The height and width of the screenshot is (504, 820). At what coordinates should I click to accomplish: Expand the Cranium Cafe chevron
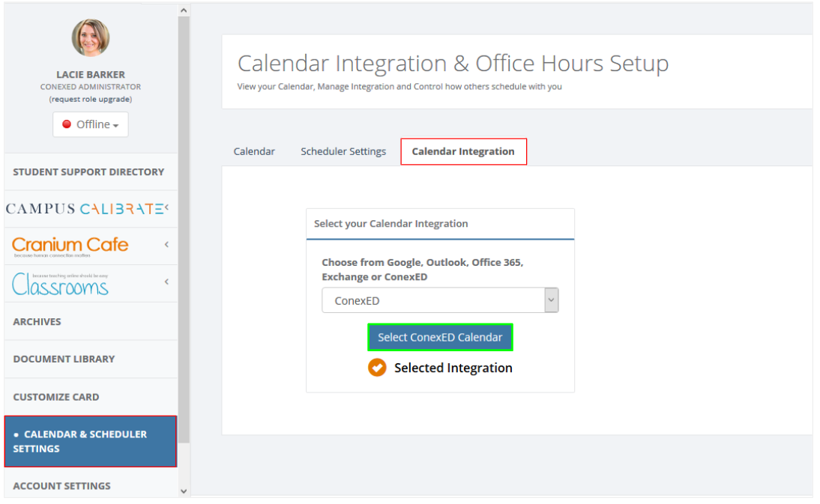pyautogui.click(x=166, y=244)
